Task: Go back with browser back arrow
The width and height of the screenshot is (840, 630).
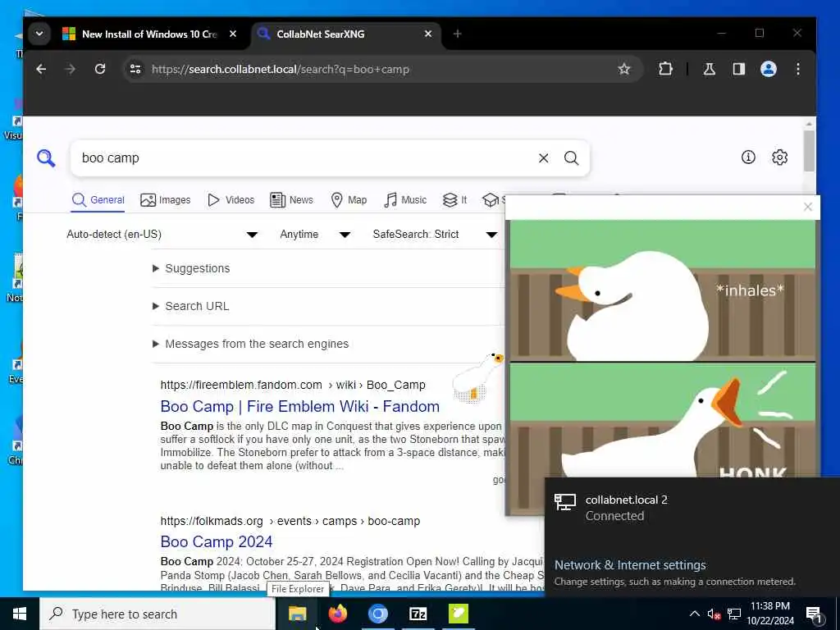Action: click(x=41, y=69)
